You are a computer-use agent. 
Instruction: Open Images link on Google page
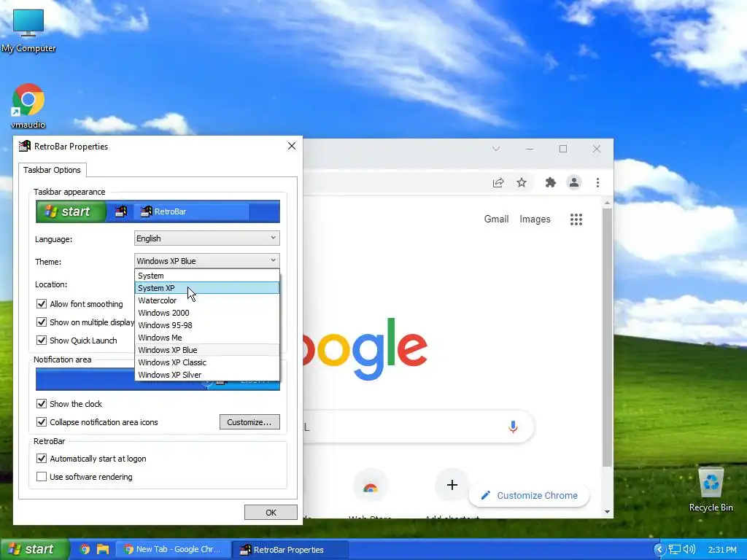coord(535,219)
